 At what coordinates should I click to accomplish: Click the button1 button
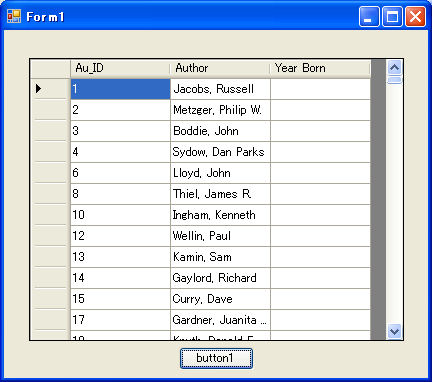216,358
